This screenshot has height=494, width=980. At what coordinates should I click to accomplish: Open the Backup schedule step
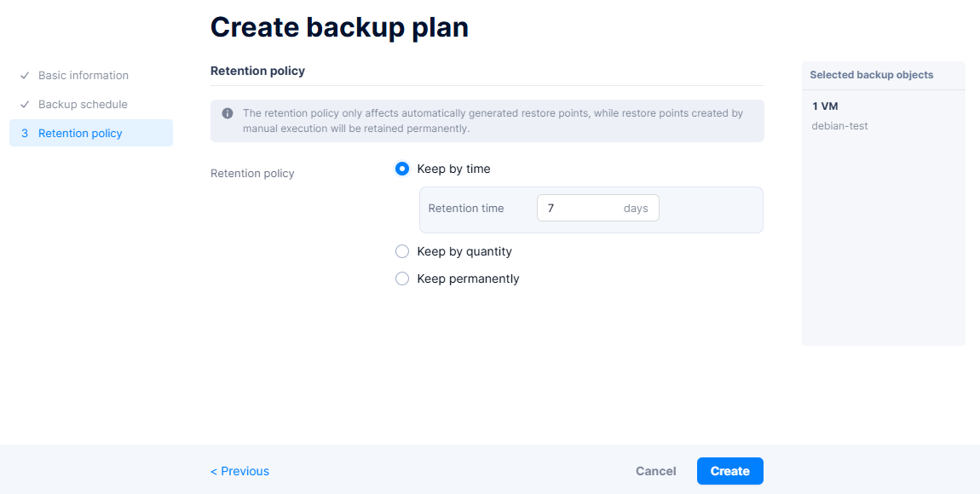pos(83,105)
